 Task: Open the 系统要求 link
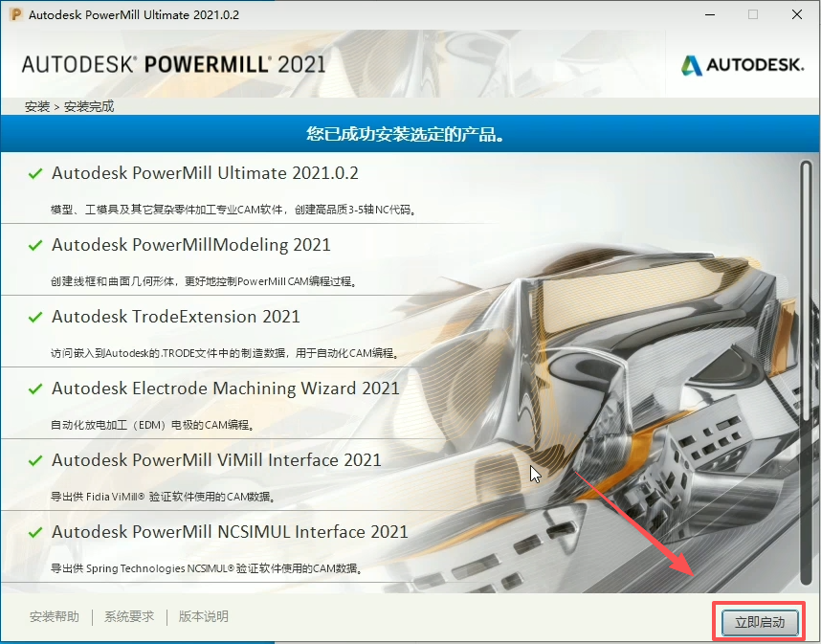click(x=129, y=617)
